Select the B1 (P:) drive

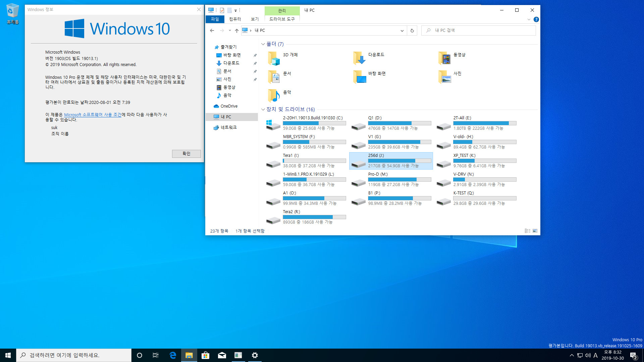point(391,198)
